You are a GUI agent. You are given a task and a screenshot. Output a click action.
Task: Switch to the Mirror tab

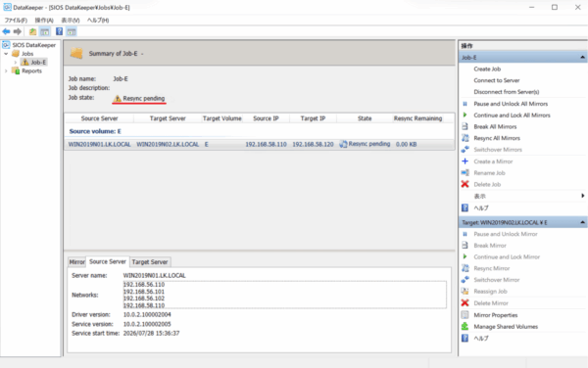click(76, 262)
